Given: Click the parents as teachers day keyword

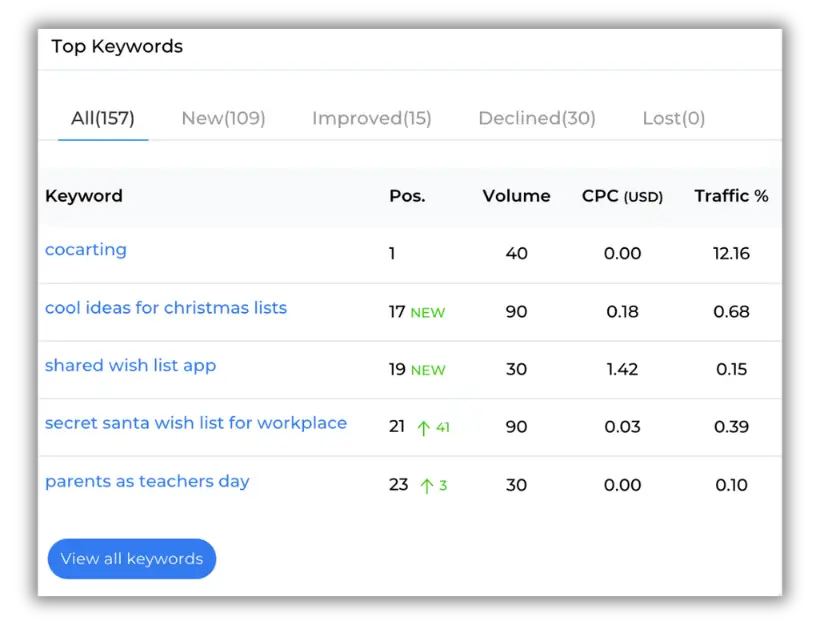Looking at the screenshot, I should [x=147, y=481].
